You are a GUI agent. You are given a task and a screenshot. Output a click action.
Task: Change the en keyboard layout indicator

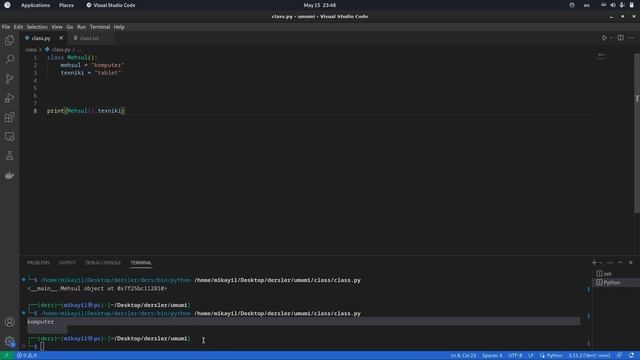[x=587, y=5]
